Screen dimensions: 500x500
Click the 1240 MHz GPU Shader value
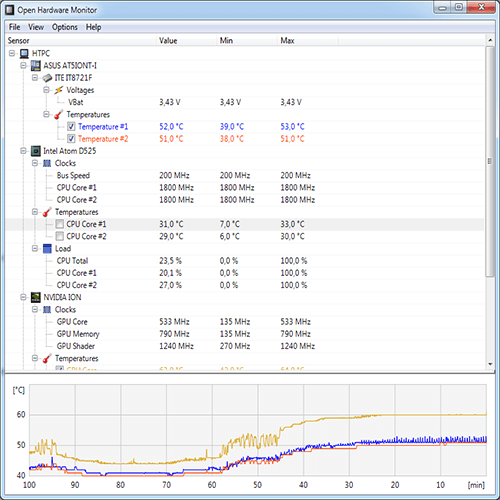tap(176, 346)
